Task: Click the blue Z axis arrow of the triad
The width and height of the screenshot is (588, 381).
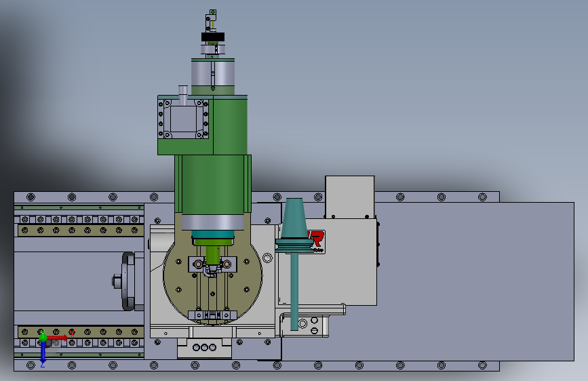Action: click(x=43, y=352)
